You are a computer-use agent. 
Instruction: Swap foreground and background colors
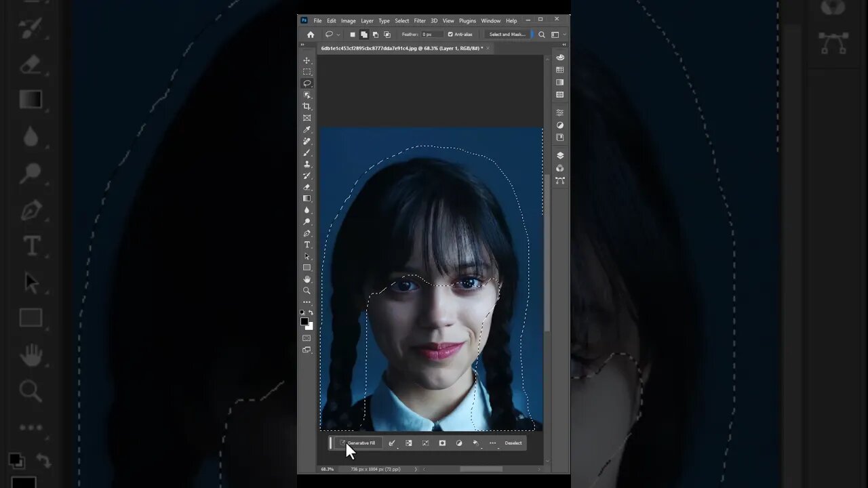point(311,312)
